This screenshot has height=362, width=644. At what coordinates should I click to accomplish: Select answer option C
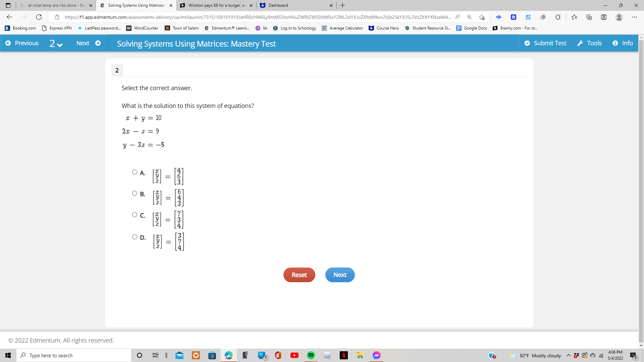[135, 215]
